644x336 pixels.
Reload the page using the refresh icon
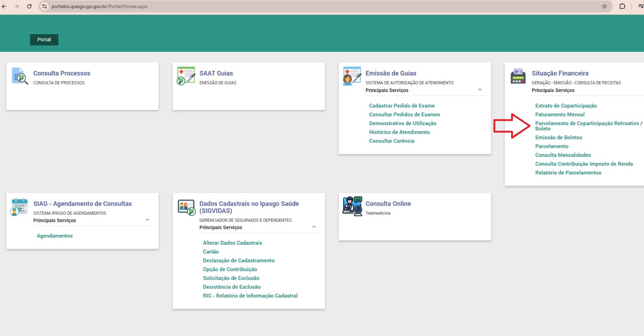pos(29,6)
